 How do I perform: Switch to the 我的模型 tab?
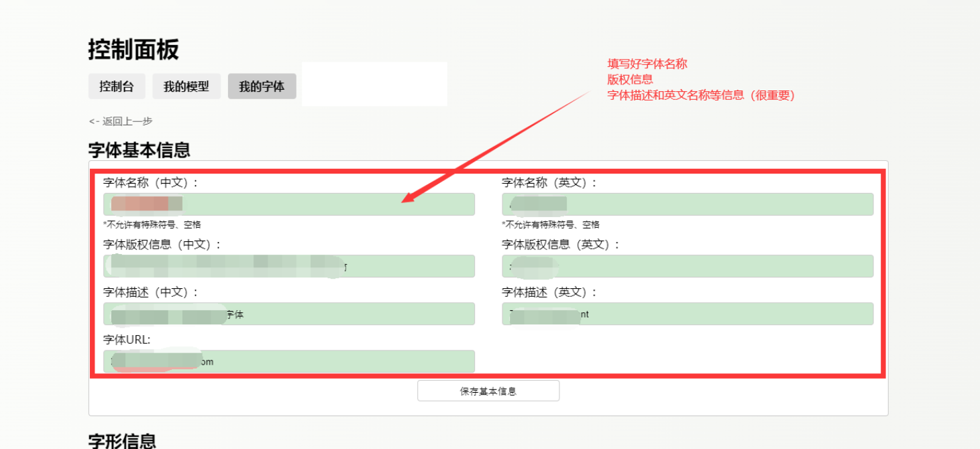coord(186,86)
